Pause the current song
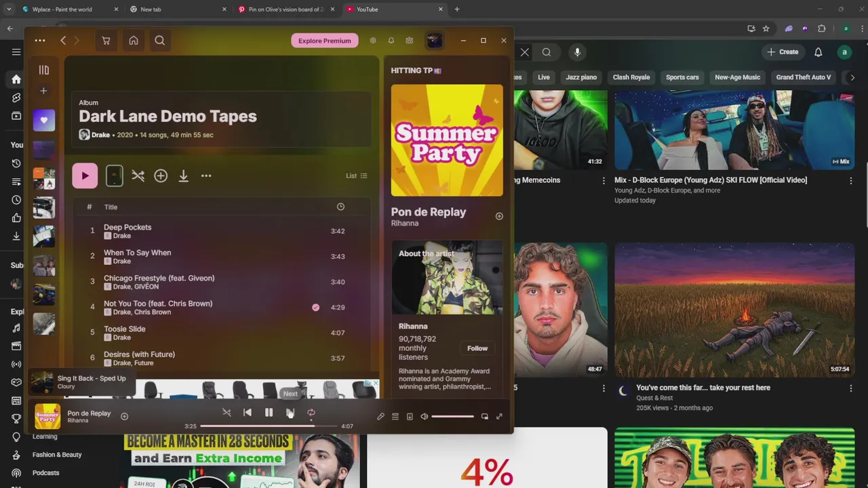868x488 pixels. (269, 412)
